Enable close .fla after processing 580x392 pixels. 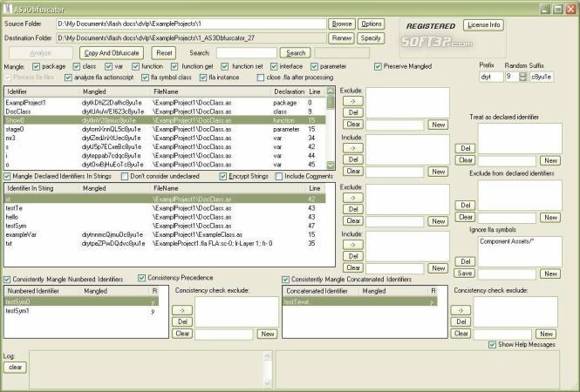click(x=261, y=78)
